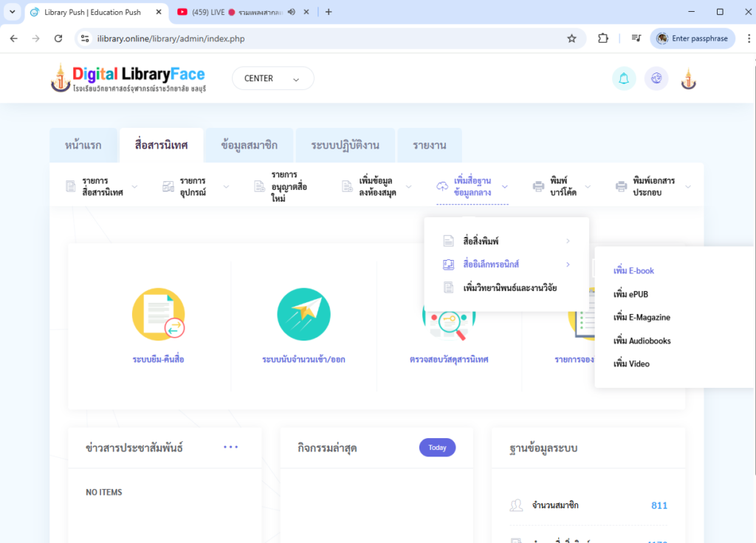
Task: Switch to ข้อมูลสมาชิก tab
Action: [250, 146]
